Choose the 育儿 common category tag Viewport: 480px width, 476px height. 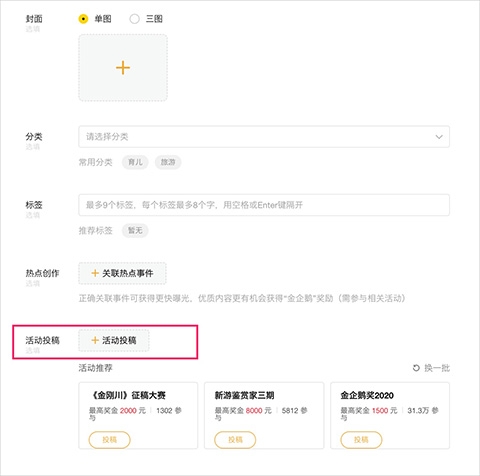point(135,162)
